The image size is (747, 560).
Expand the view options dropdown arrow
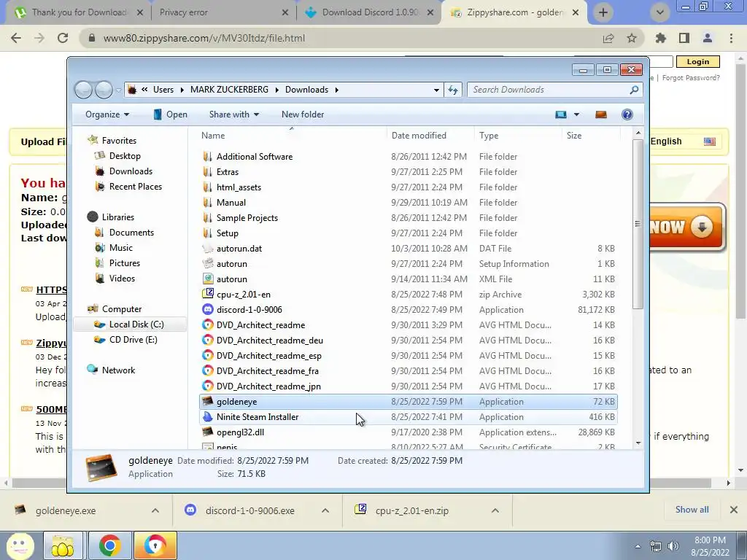576,114
